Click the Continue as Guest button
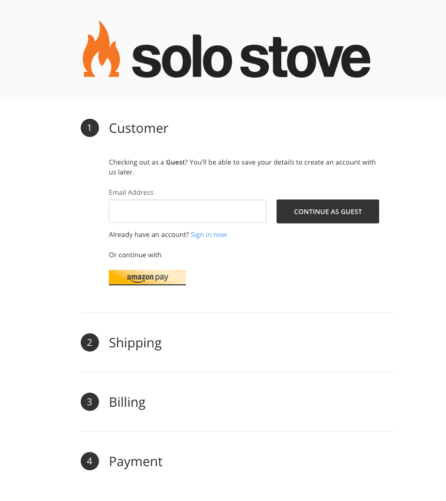The height and width of the screenshot is (501, 446). [328, 211]
